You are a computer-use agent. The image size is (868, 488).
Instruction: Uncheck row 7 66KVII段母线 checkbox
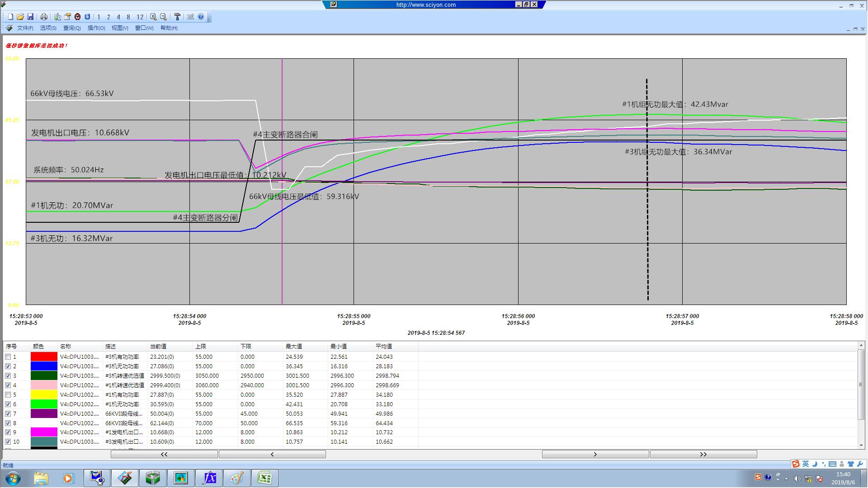pos(8,414)
